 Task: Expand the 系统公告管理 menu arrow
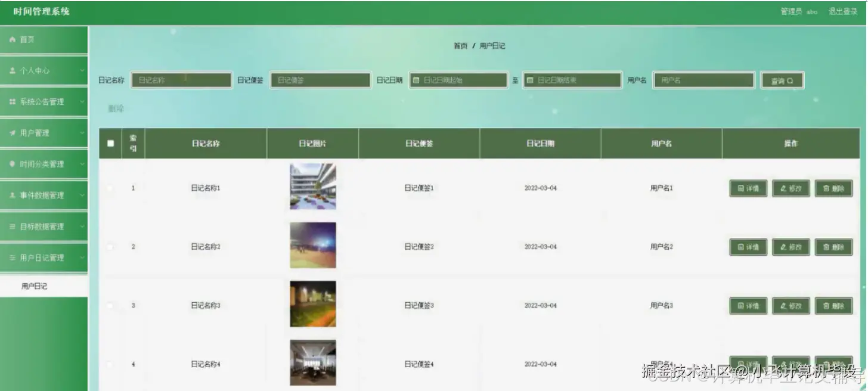tap(82, 102)
